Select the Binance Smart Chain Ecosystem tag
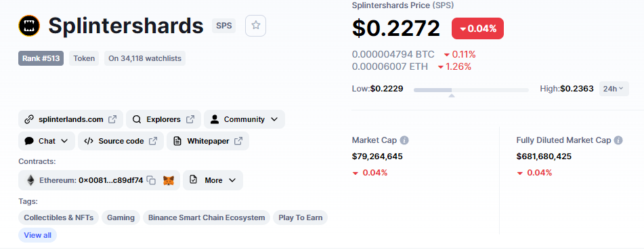644x250 pixels. [x=207, y=217]
